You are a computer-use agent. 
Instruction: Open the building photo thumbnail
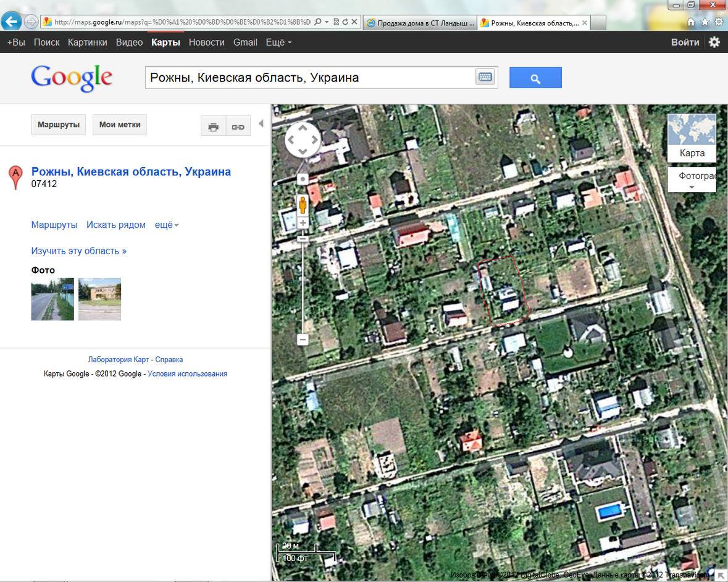(100, 299)
